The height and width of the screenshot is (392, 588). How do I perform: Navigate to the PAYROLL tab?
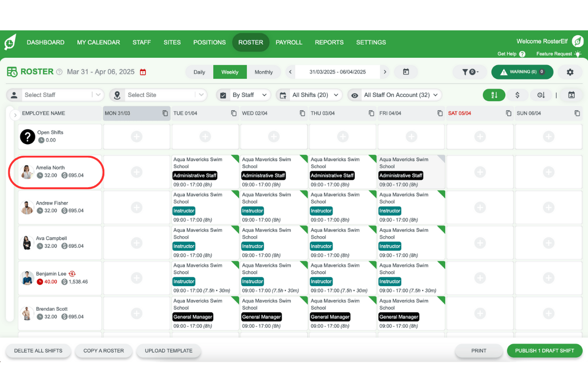pos(289,42)
